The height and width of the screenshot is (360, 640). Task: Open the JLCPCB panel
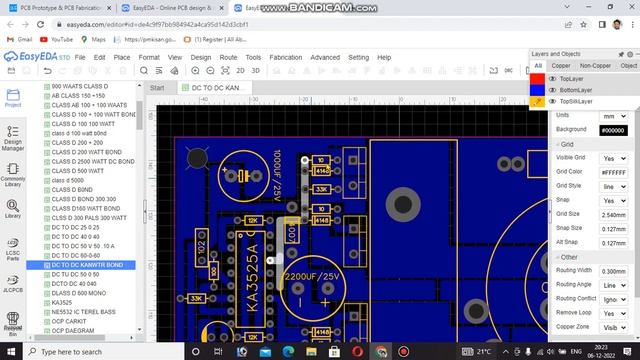[x=13, y=284]
